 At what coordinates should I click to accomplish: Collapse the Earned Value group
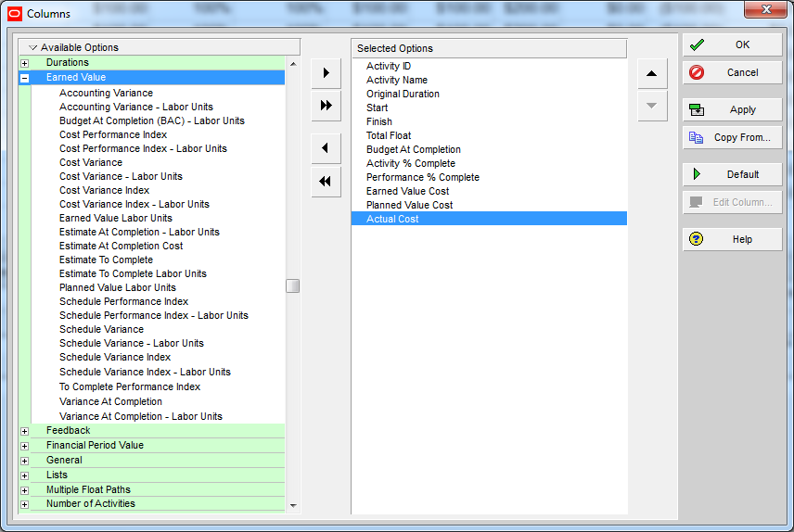tap(25, 79)
